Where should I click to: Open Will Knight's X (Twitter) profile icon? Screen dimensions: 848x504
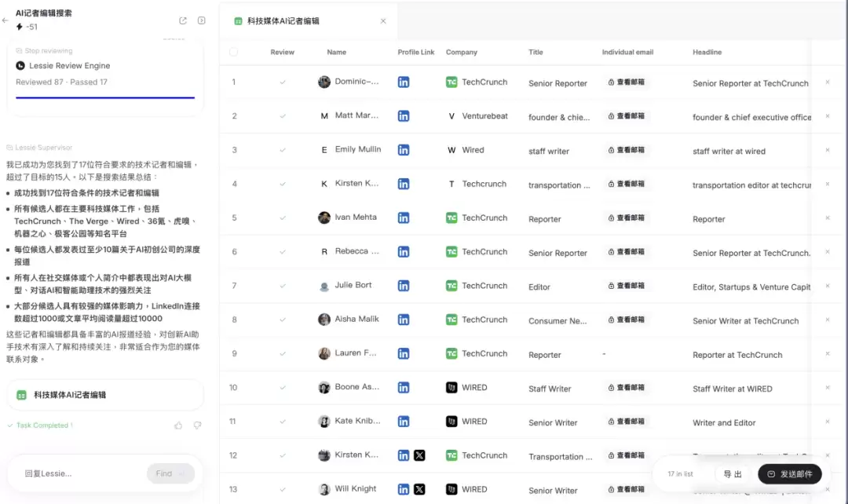point(419,489)
